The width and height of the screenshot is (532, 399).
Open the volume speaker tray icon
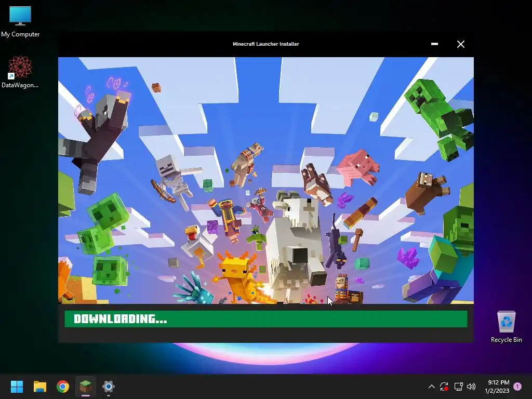tap(471, 387)
